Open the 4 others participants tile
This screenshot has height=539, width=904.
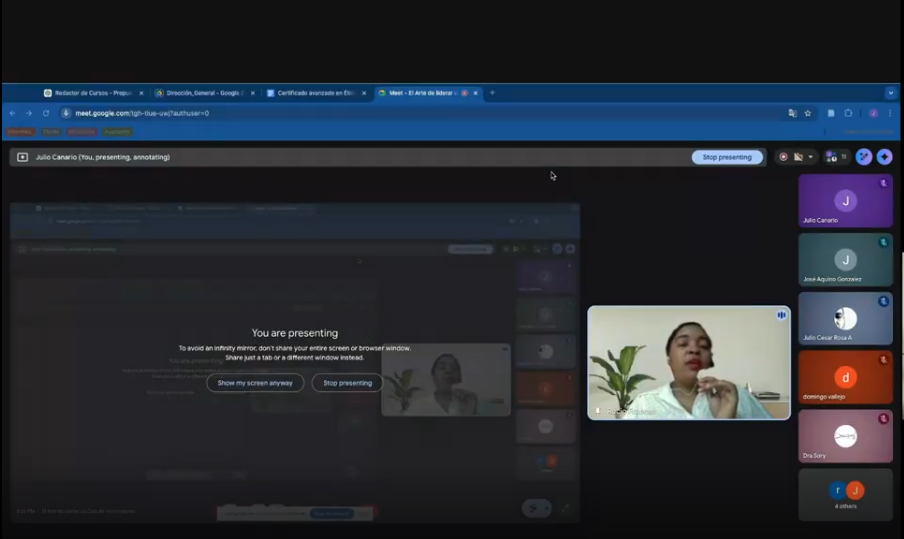[845, 494]
